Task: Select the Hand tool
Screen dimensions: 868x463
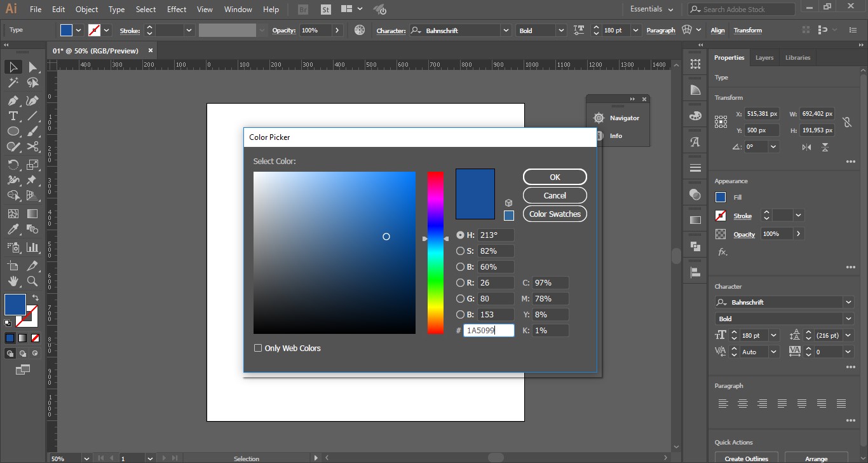Action: [x=13, y=281]
